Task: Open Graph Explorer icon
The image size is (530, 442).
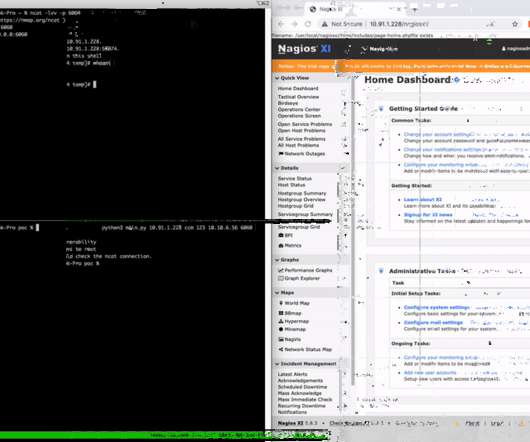Action: (281, 278)
